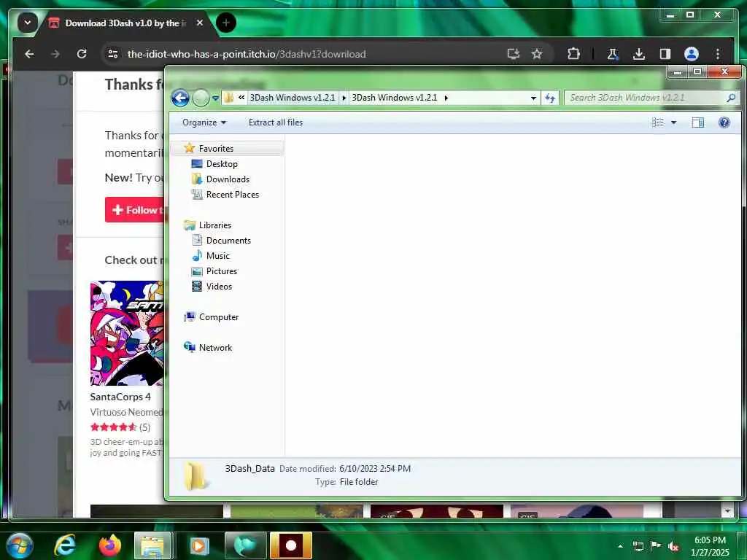This screenshot has height=560, width=747.
Task: Click Extract all files
Action: click(275, 122)
